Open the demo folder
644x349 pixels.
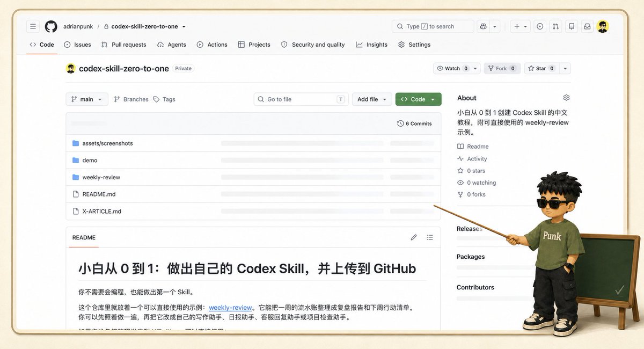pyautogui.click(x=90, y=160)
